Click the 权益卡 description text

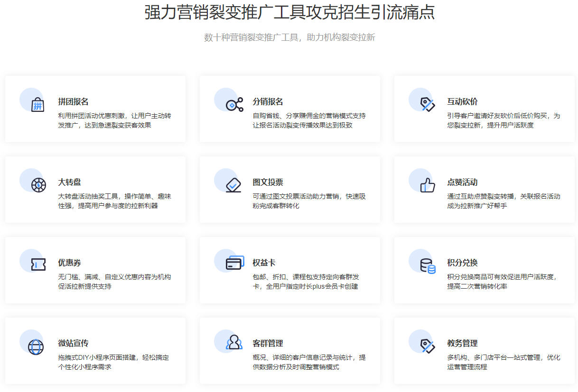306,282
